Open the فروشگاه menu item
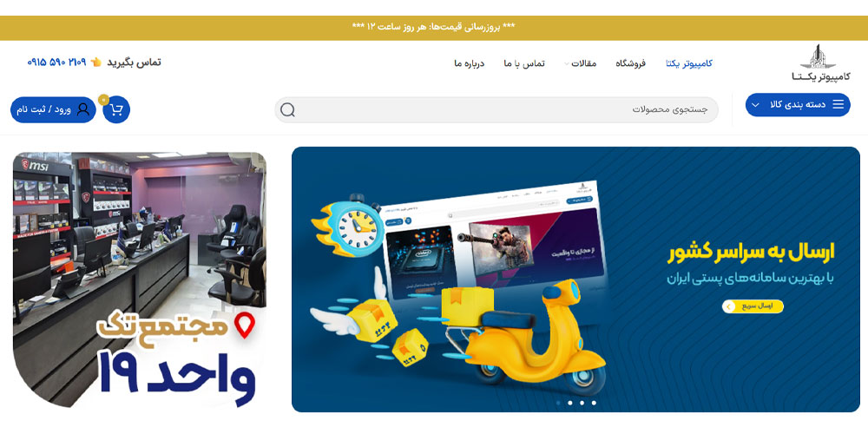Screen dimensions: 868x434 tap(630, 63)
